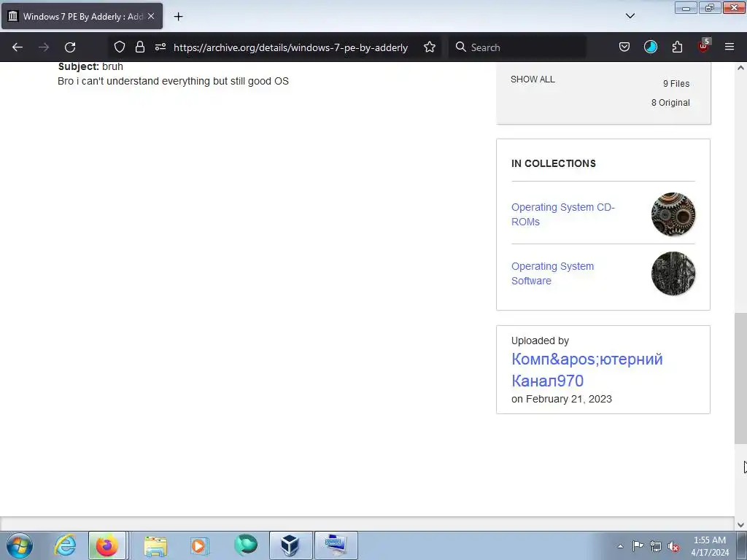
Task: Open the keyboard and monitor taskbar app
Action: 336,545
